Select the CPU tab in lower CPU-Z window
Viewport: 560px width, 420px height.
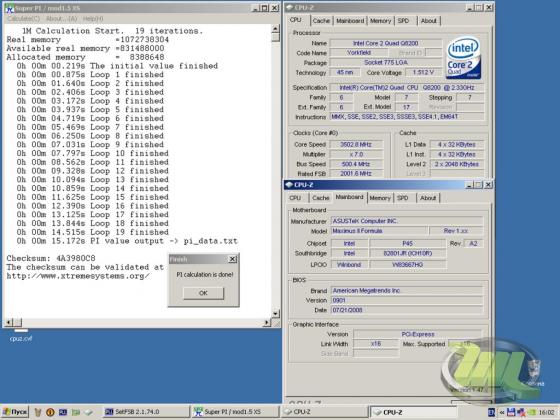(x=295, y=198)
